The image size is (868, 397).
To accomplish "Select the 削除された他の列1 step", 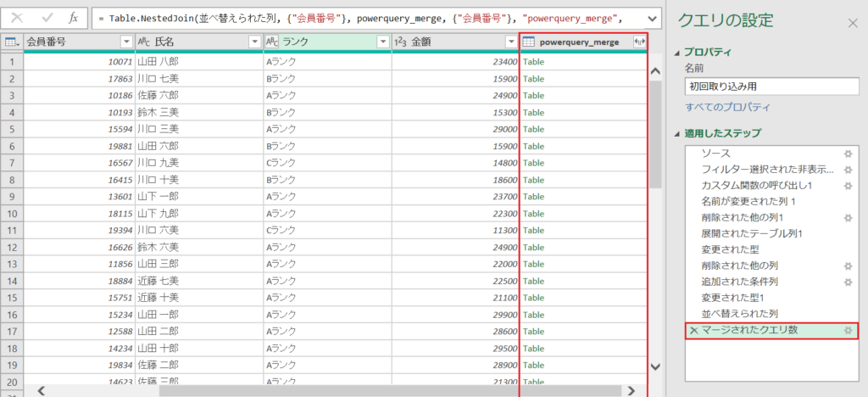I will 742,218.
